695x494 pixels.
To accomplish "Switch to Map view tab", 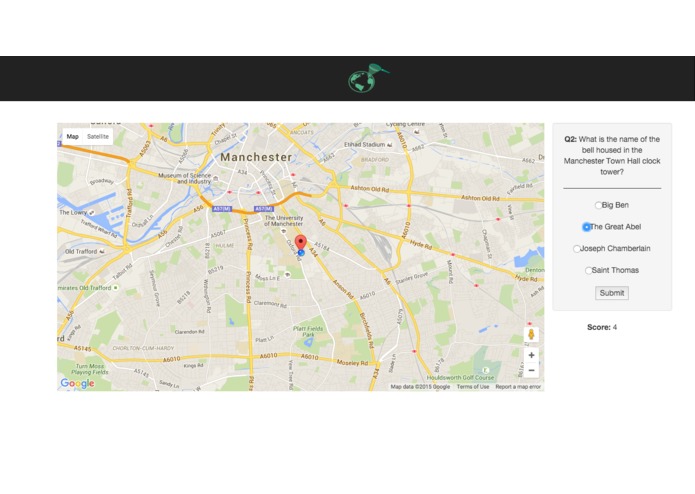I will pos(73,136).
